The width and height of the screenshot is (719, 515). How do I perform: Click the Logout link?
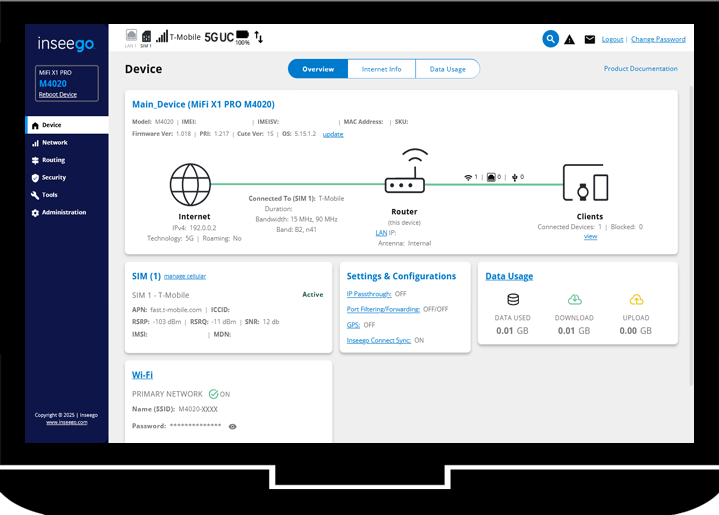(612, 39)
